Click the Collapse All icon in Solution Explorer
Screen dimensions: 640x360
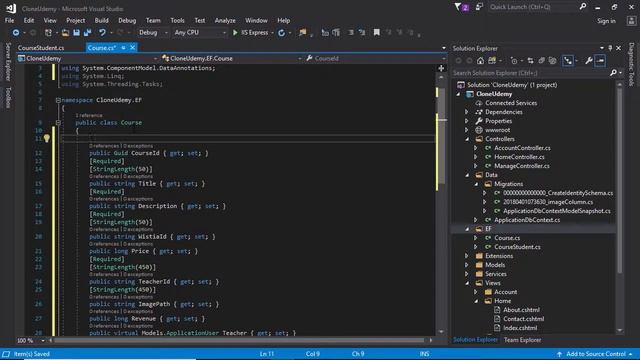[x=541, y=61]
